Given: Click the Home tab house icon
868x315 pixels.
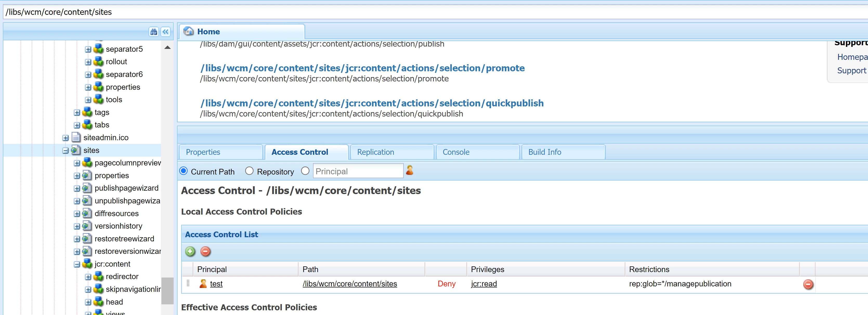Looking at the screenshot, I should 188,31.
